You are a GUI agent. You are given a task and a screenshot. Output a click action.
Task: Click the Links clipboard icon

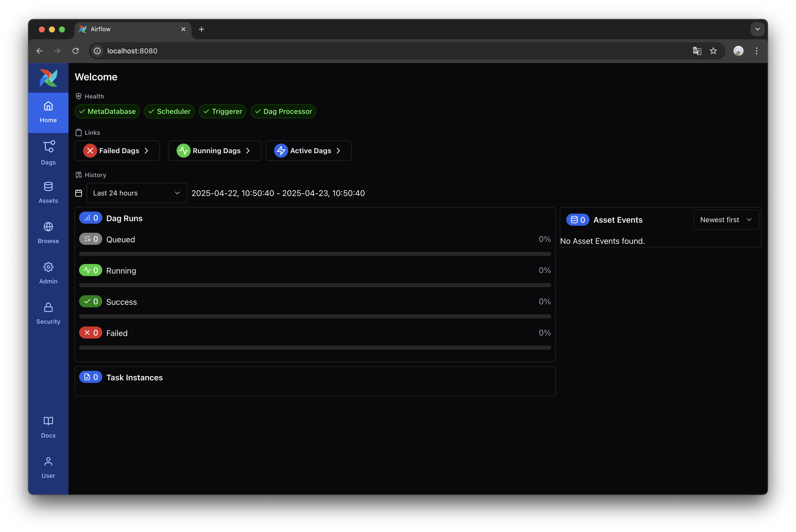tap(78, 133)
